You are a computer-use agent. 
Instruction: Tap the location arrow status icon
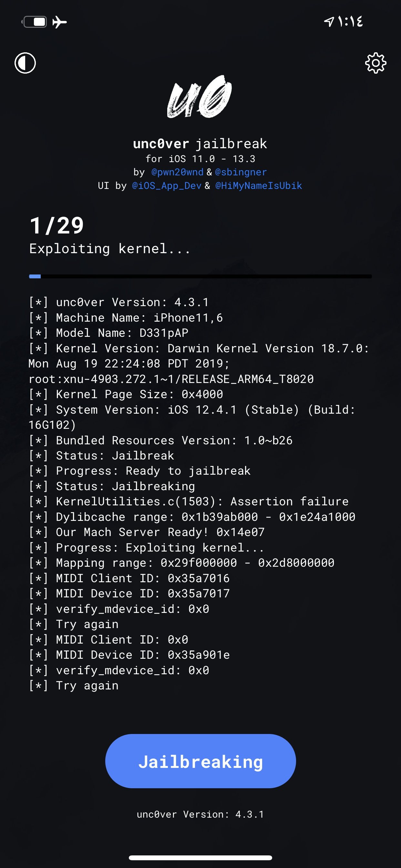[329, 22]
